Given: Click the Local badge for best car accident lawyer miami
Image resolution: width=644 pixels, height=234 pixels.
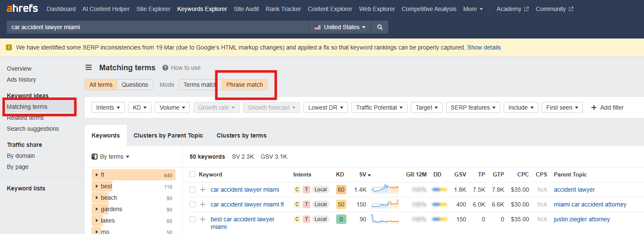Looking at the screenshot, I should point(321,219).
